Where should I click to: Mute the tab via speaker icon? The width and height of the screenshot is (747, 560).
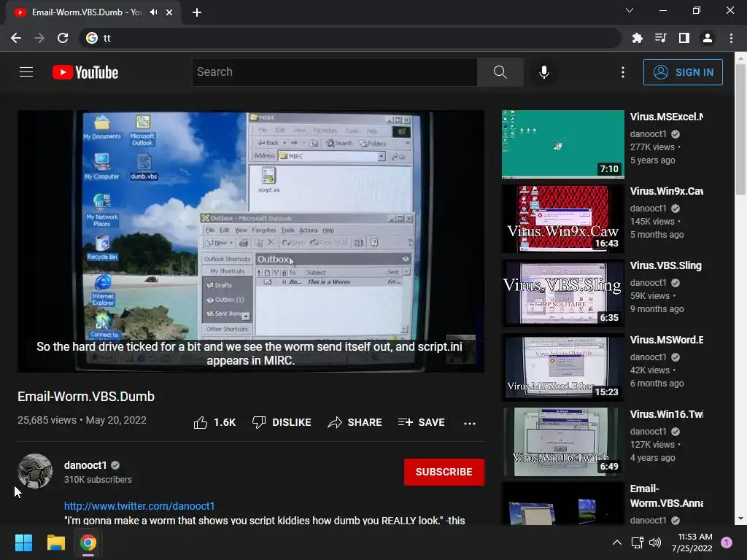153,12
